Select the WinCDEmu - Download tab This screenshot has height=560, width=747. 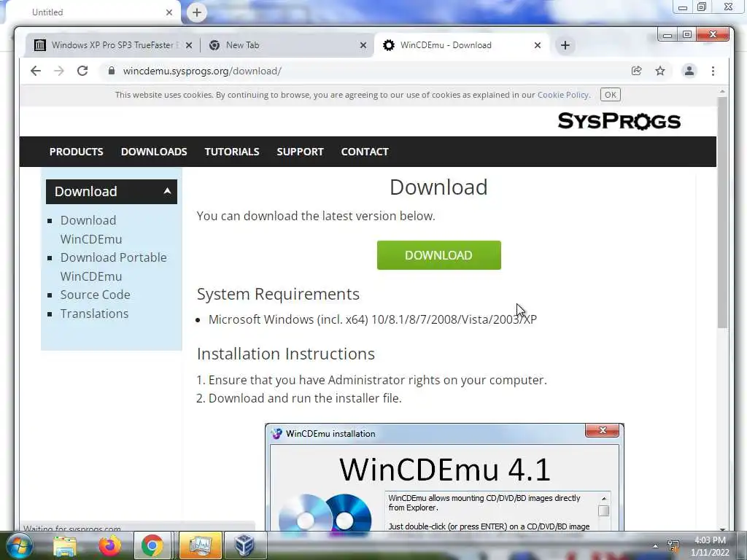pos(461,45)
